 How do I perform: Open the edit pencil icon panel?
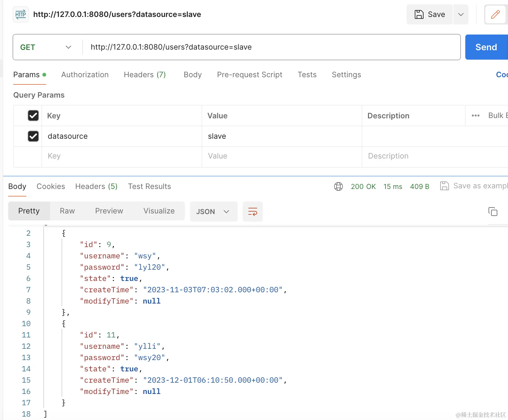click(495, 14)
